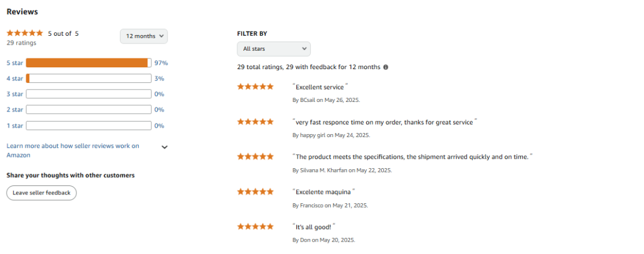Image resolution: width=644 pixels, height=254 pixels.
Task: Click star rating of happy girl's review
Action: click(255, 122)
